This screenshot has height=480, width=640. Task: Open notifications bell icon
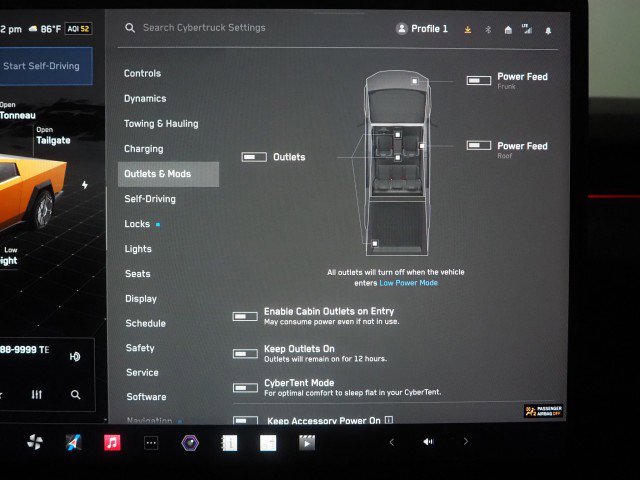548,31
